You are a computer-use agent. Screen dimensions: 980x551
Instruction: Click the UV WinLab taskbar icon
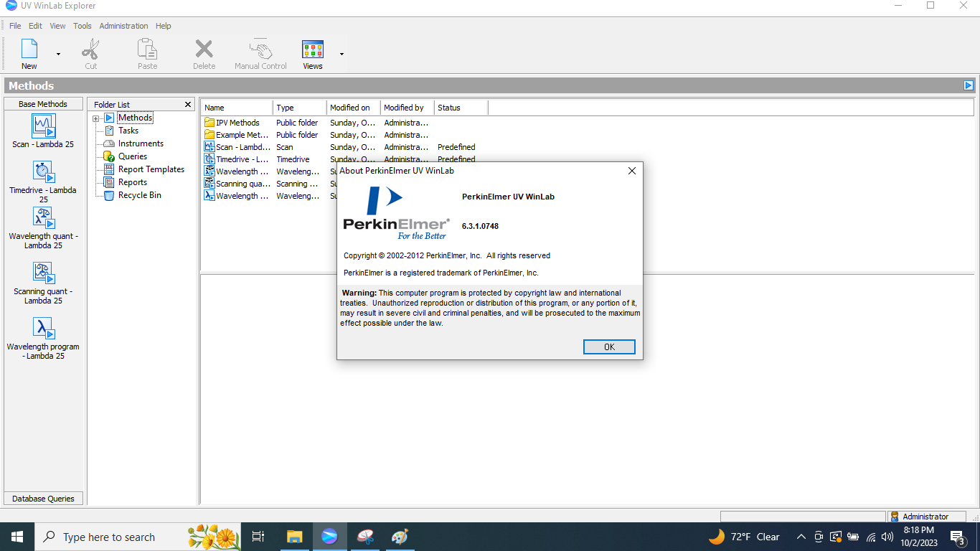329,537
